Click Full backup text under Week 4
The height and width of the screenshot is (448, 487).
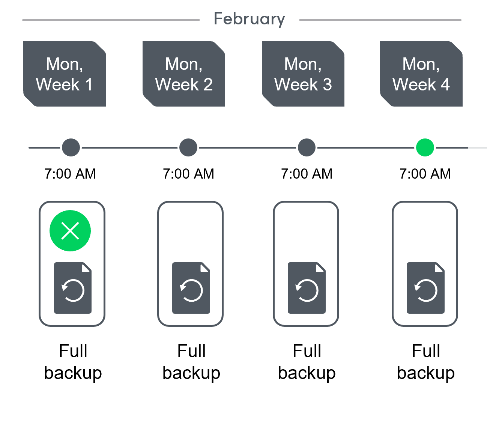[426, 362]
